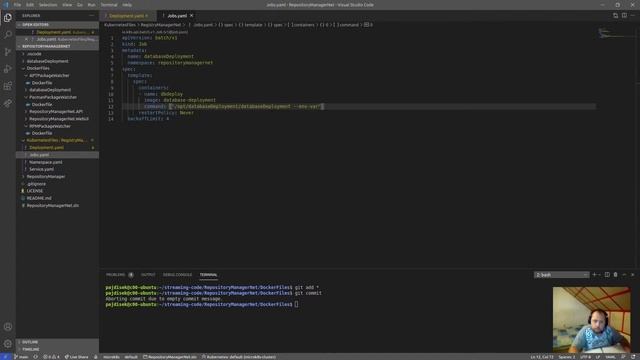Viewport: 640px width, 360px height.
Task: Switch to the Problems panel tab
Action: point(120,275)
